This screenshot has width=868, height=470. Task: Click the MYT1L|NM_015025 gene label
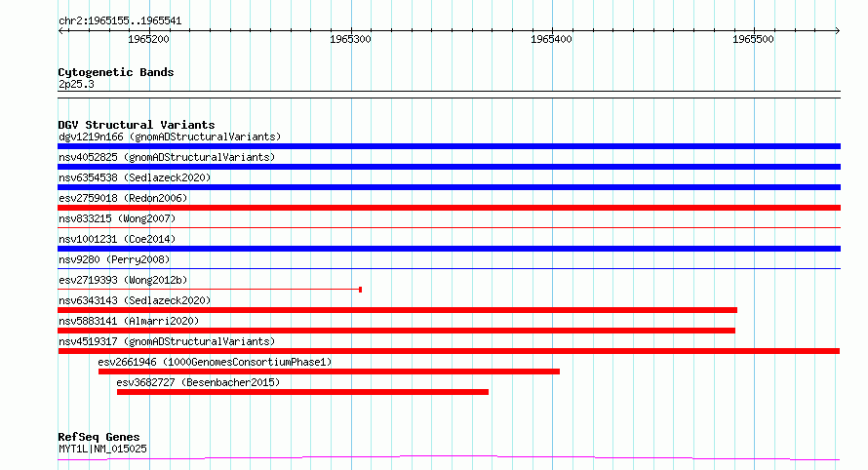pyautogui.click(x=102, y=449)
